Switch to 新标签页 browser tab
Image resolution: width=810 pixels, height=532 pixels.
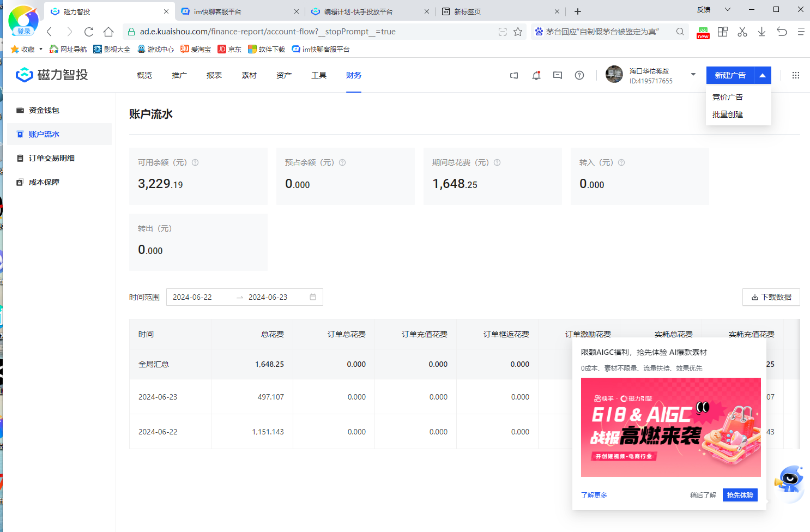tap(500, 11)
